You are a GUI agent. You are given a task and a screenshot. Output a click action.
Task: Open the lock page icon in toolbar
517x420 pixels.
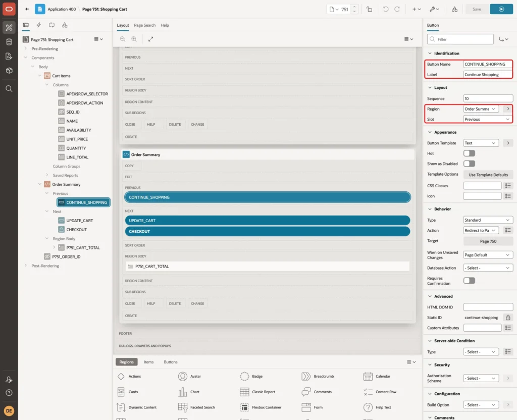(x=369, y=9)
